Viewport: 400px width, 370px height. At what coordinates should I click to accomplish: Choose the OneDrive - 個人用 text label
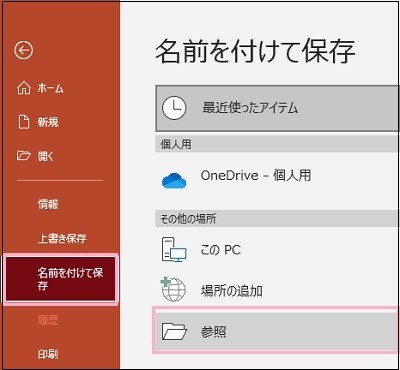click(x=256, y=175)
